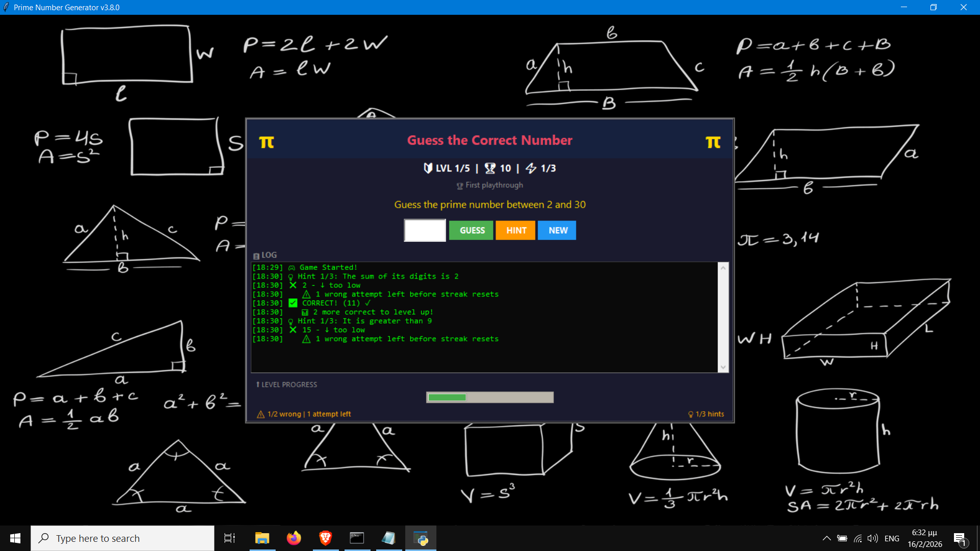Click the level shield icon
980x551 pixels.
click(x=428, y=168)
